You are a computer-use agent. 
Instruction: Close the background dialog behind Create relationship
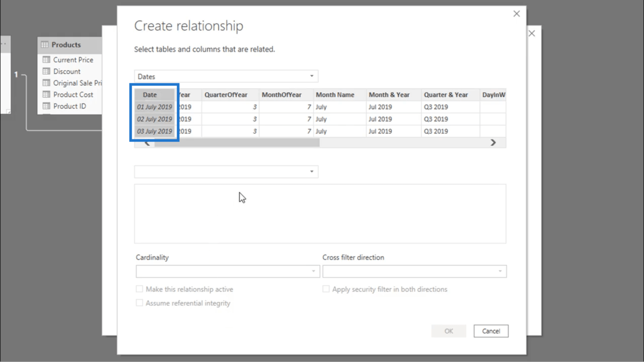point(532,33)
